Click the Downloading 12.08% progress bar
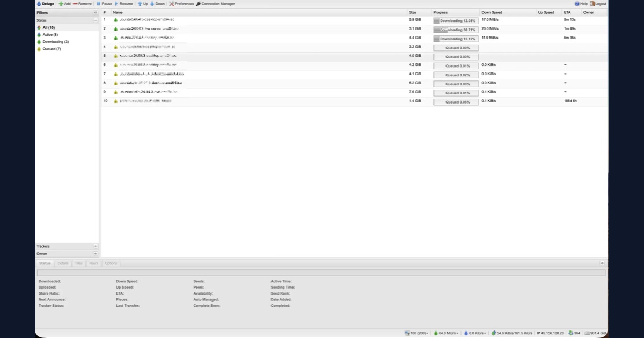This screenshot has height=338, width=644. tap(456, 20)
